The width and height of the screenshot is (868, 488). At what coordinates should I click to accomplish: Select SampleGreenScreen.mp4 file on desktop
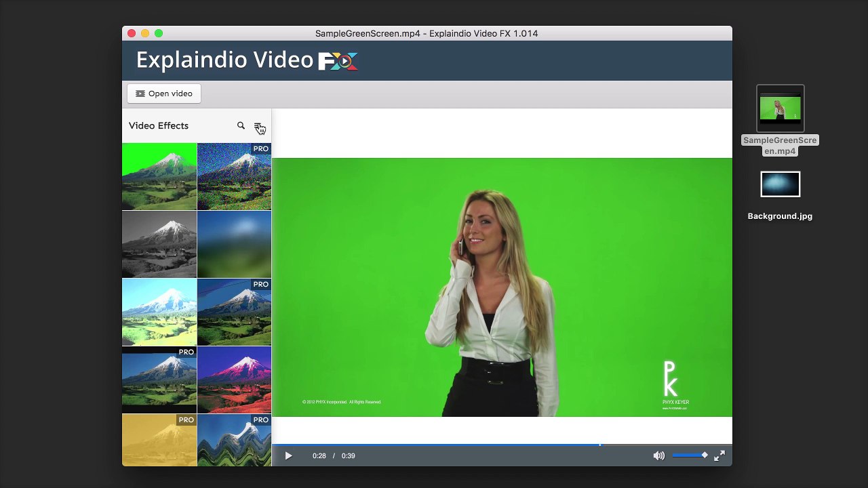tap(780, 121)
